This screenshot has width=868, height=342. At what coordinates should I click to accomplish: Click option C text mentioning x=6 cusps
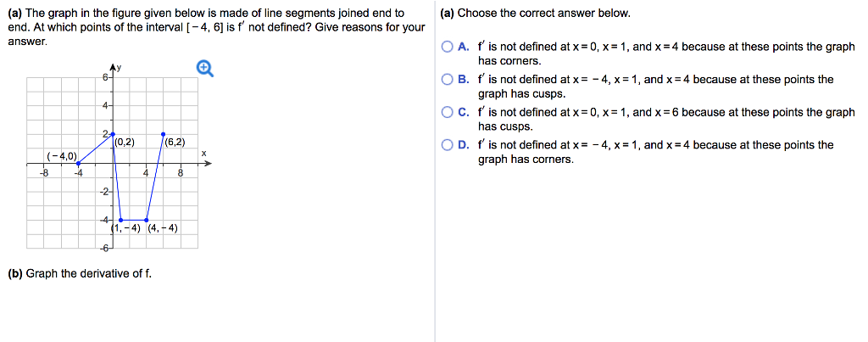pyautogui.click(x=665, y=119)
